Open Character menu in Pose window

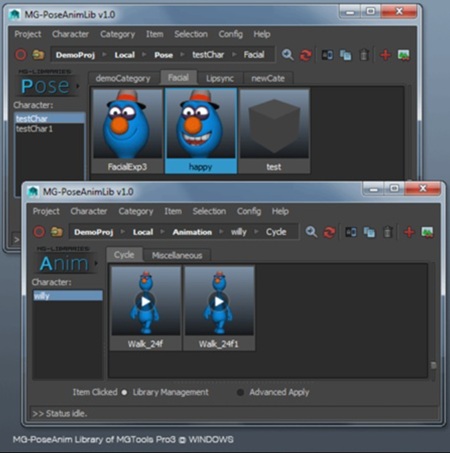[x=70, y=34]
